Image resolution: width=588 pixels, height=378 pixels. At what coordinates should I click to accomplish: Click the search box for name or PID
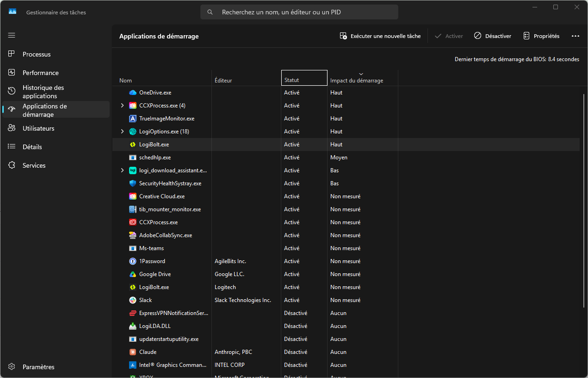pos(299,12)
